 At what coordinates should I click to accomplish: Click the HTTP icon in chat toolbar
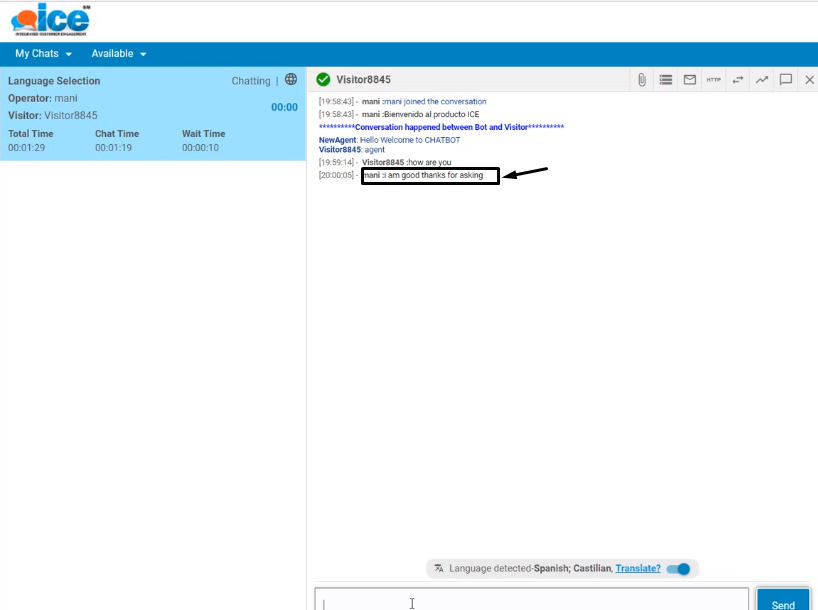click(713, 80)
